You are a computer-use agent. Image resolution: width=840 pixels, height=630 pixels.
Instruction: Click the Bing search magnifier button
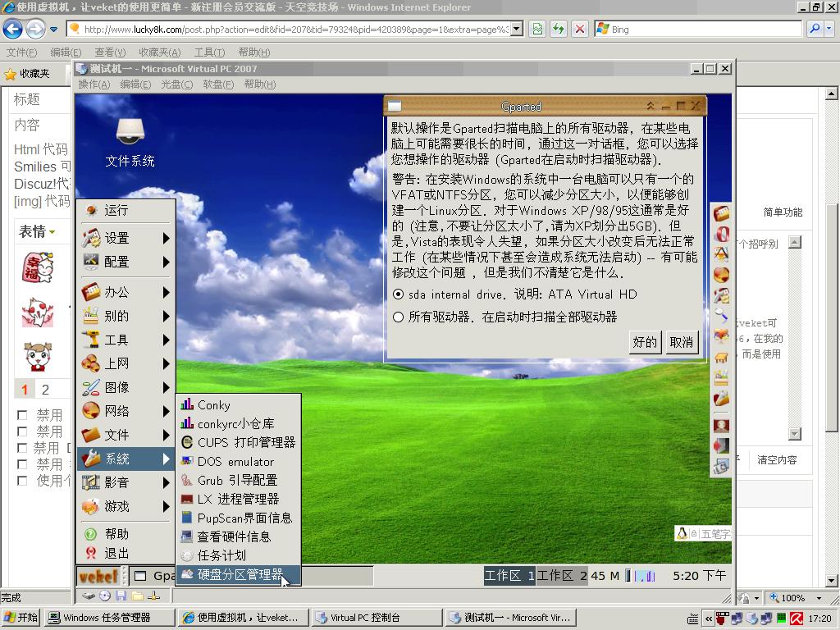tap(815, 29)
